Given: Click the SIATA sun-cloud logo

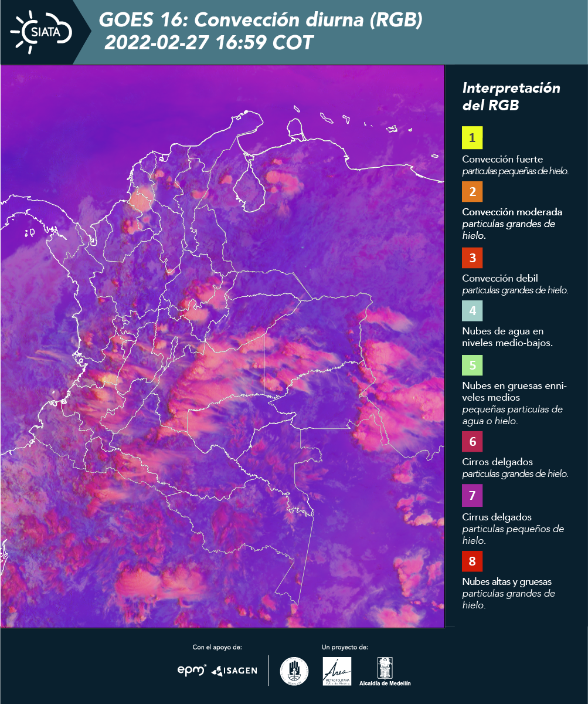Looking at the screenshot, I should 41,31.
